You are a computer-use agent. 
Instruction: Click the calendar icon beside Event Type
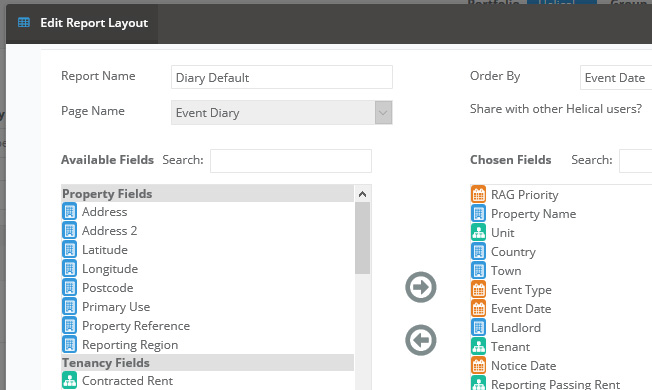pyautogui.click(x=479, y=289)
